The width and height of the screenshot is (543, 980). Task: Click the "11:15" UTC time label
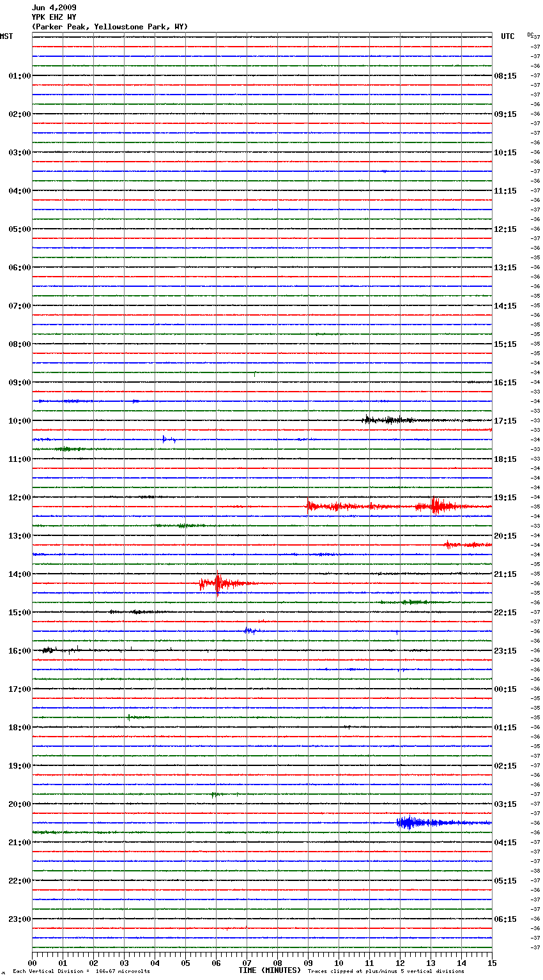[505, 191]
